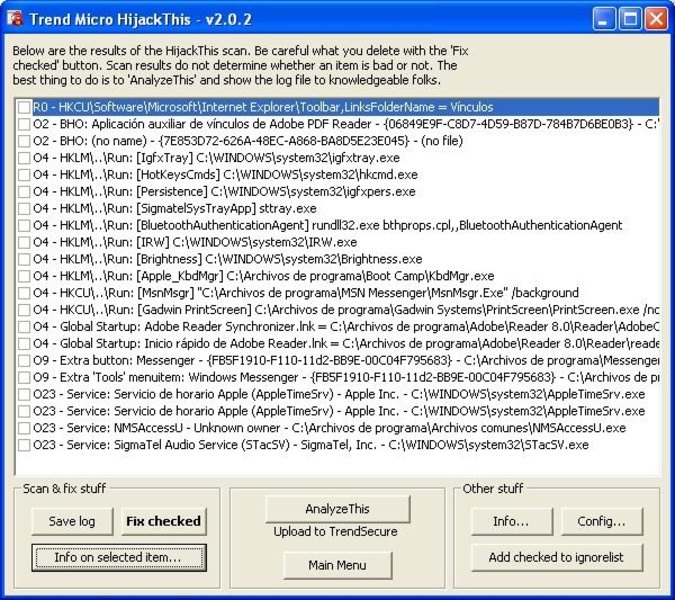Select the IRW.exe Run entry text
Image resolution: width=675 pixels, height=600 pixels.
[x=195, y=242]
